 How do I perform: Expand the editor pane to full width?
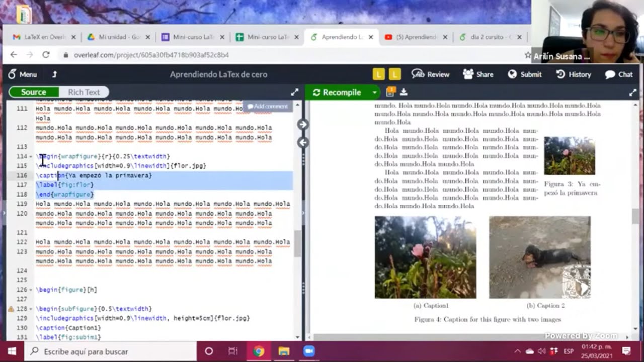[294, 92]
